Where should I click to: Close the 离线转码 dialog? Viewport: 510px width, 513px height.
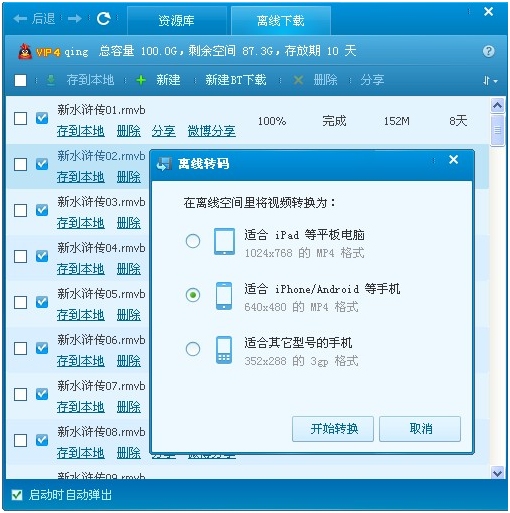[x=453, y=160]
